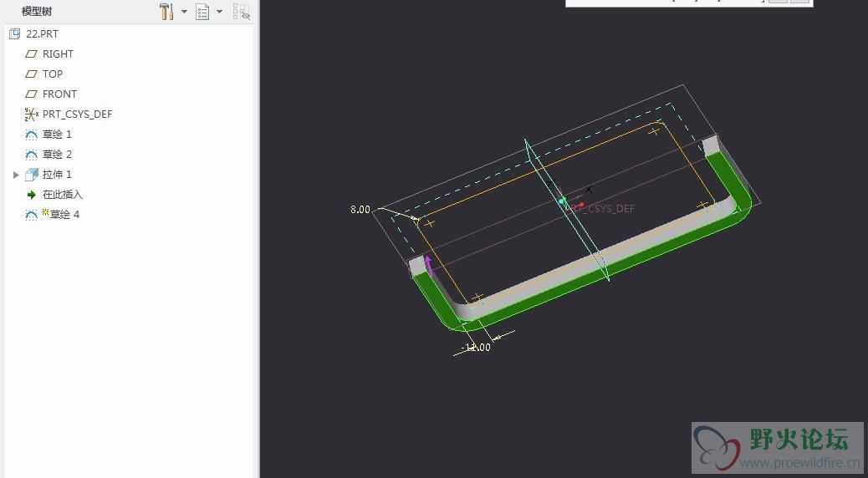Expand dropdown arrow beside show list icon
Screen dimensions: 868x478
pos(219,12)
